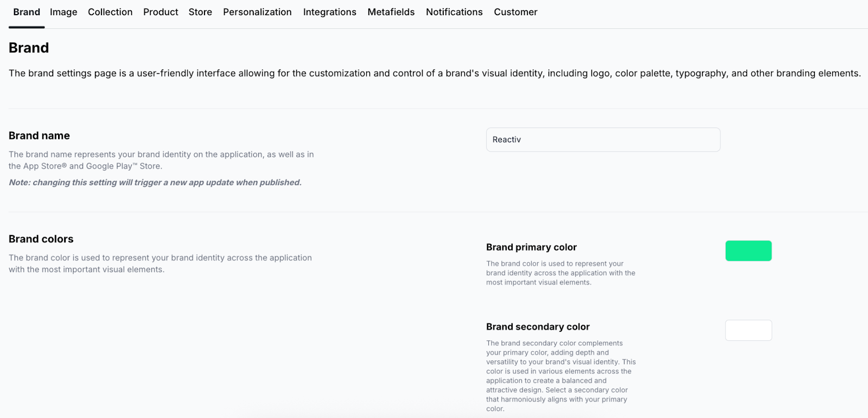Click the Brand name section heading

39,136
